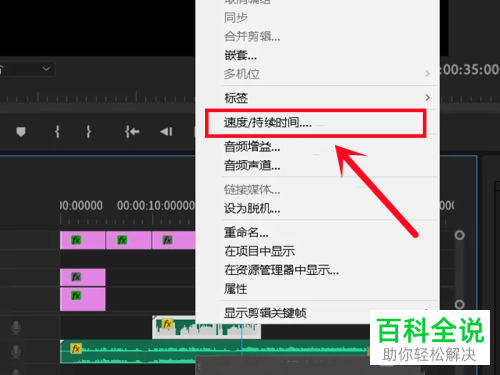Screen dimensions: 500x375
Task: Open the 标签 (Label) submenu
Action: point(236,98)
